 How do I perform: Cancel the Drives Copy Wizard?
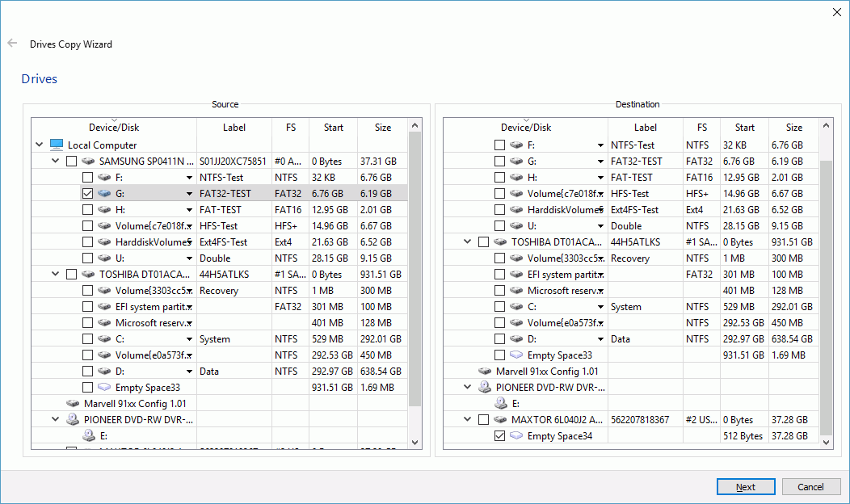tap(811, 487)
